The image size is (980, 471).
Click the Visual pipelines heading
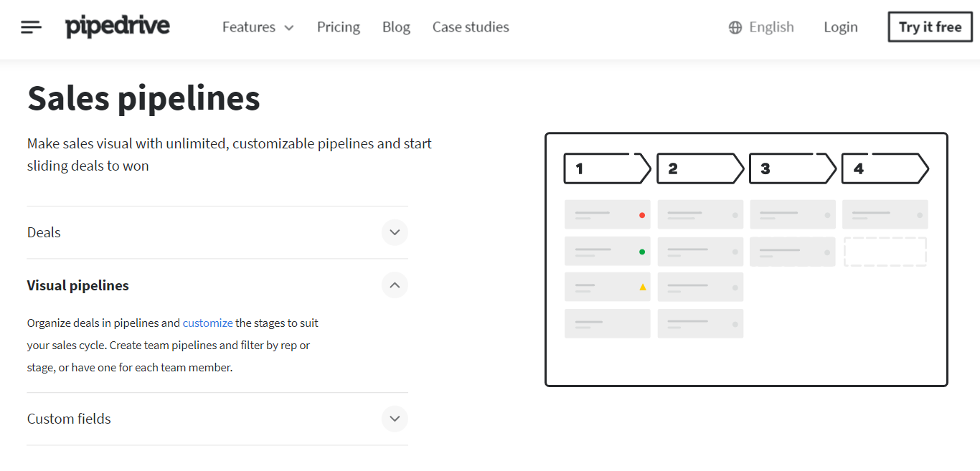coord(78,285)
